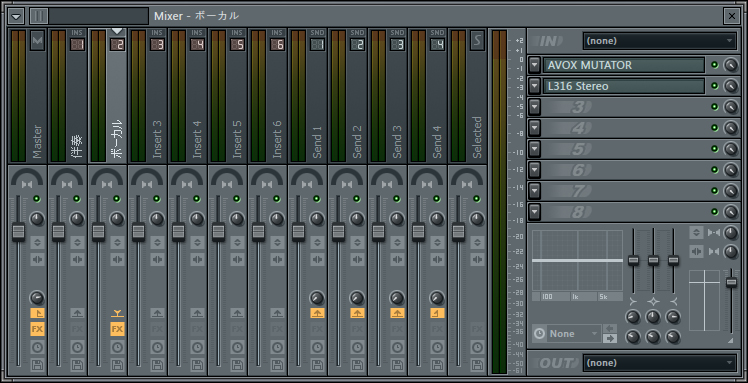The height and width of the screenshot is (383, 748).
Task: Toggle the mixer view layout button in title bar
Action: coord(39,16)
